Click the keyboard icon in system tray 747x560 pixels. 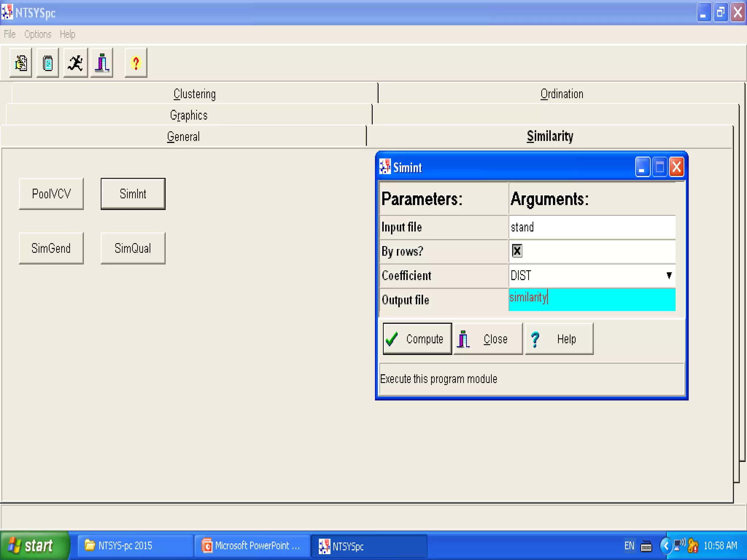(646, 546)
